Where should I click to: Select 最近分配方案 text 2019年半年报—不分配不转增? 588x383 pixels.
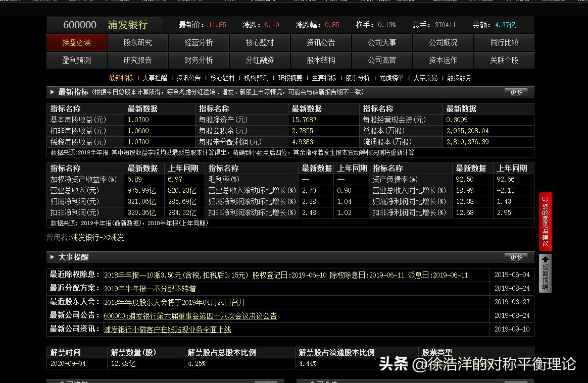150,289
